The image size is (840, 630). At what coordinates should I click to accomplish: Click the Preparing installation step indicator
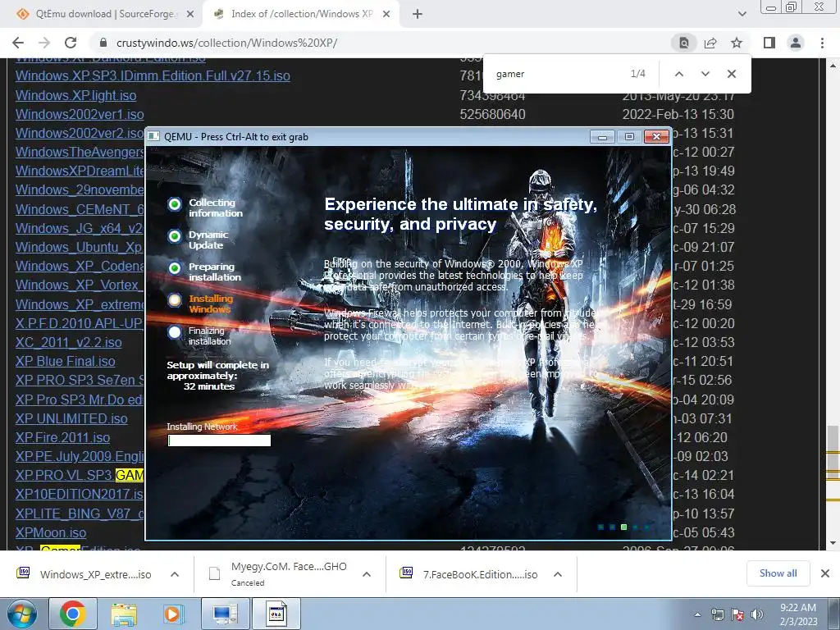pyautogui.click(x=175, y=268)
